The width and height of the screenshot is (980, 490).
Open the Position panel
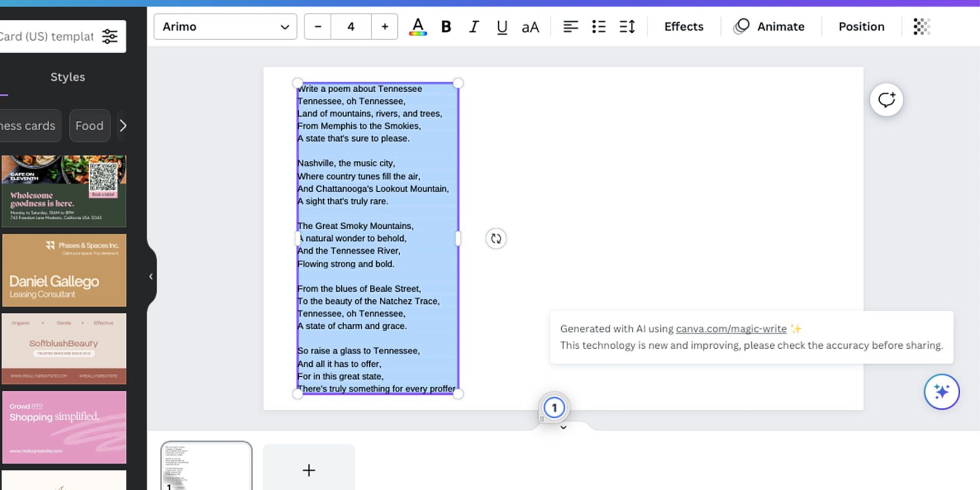point(862,27)
